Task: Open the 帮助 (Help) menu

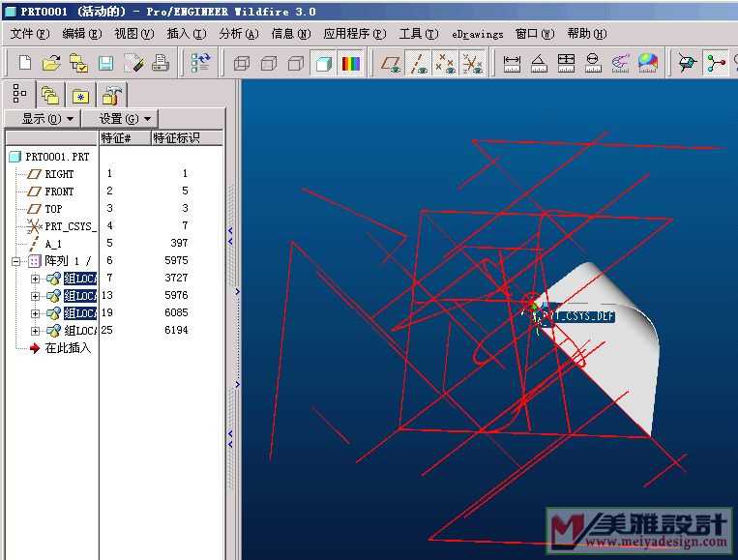Action: pos(587,34)
